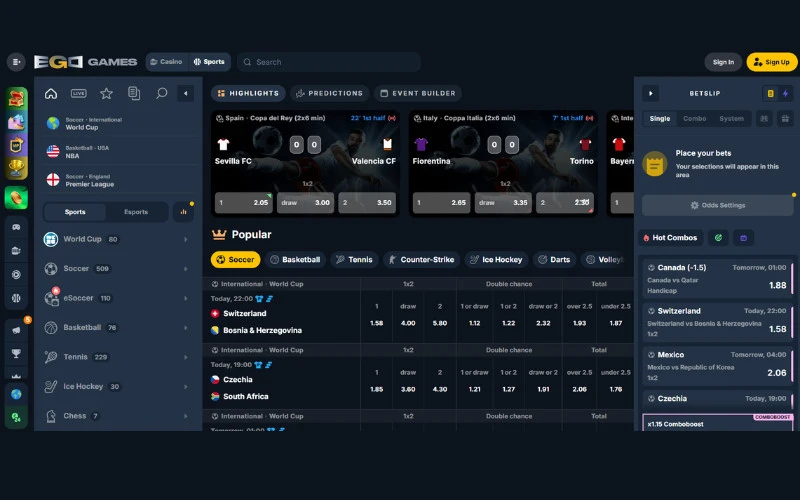Open the Predictions tab
This screenshot has height=500, width=800.
tap(330, 93)
